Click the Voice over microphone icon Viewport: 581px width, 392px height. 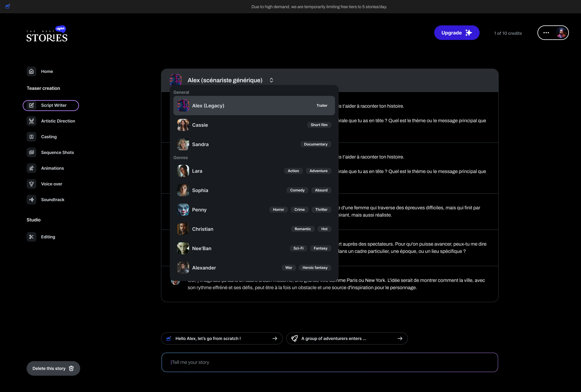point(31,184)
